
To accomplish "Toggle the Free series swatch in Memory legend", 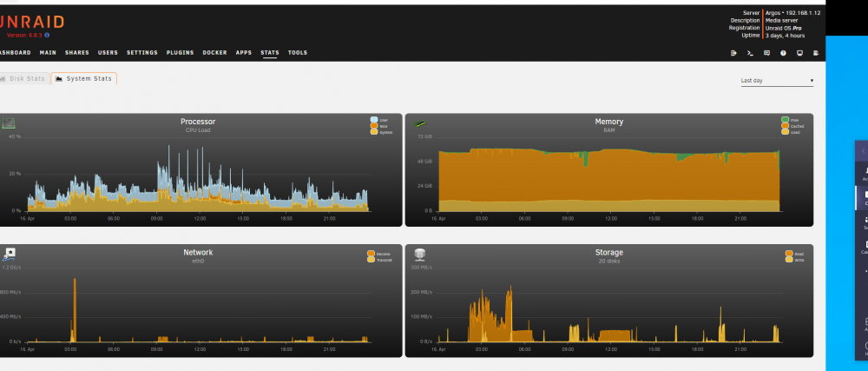I will tap(785, 120).
